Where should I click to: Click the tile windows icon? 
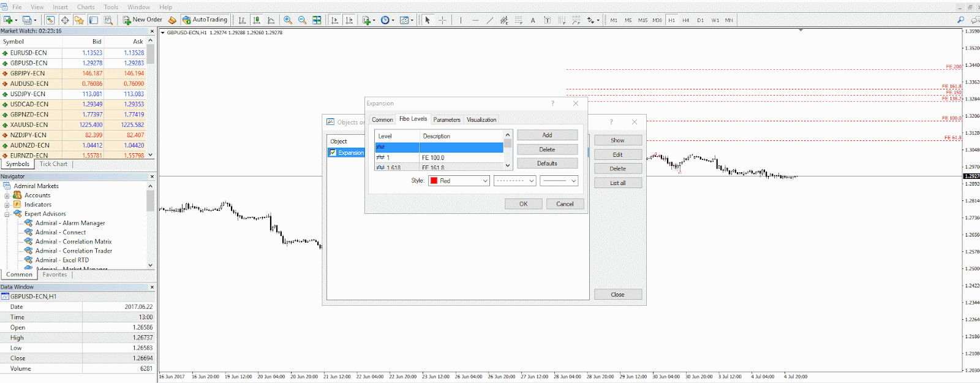coord(317,20)
